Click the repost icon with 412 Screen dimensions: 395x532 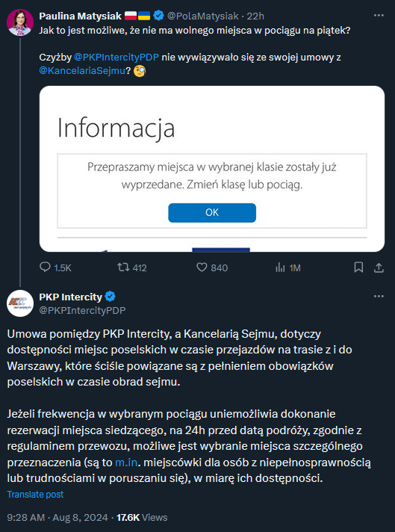coord(123,267)
